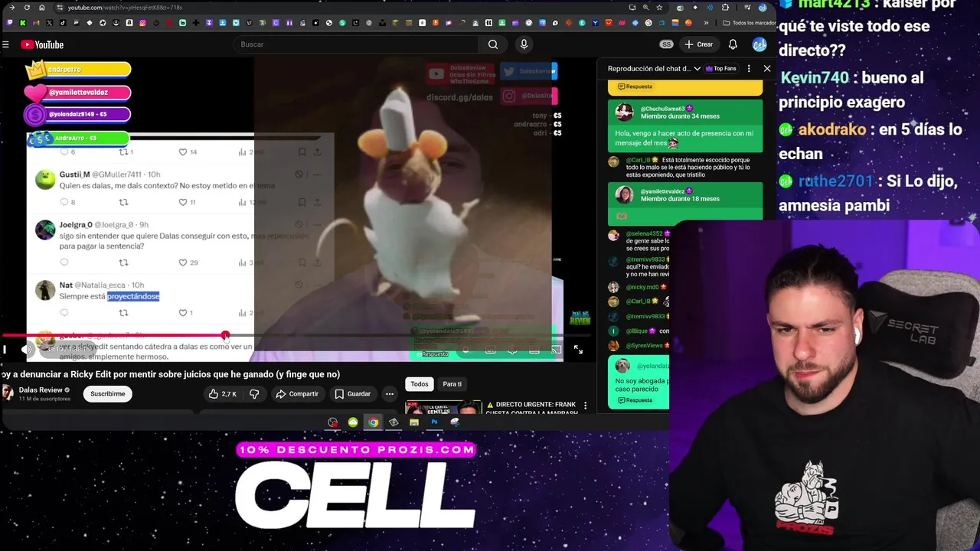Viewport: 980px width, 551px height.
Task: Expand the Reproducción del chat dropdown
Action: click(654, 69)
